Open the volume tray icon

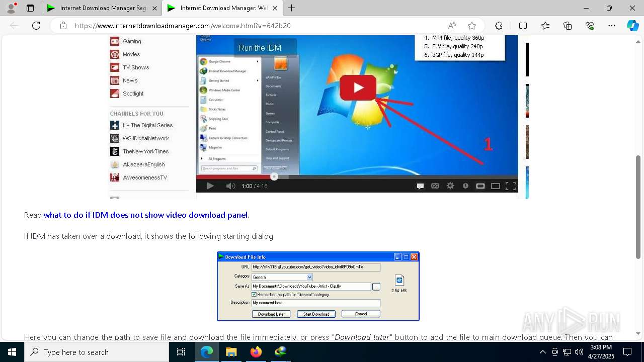[x=579, y=352]
